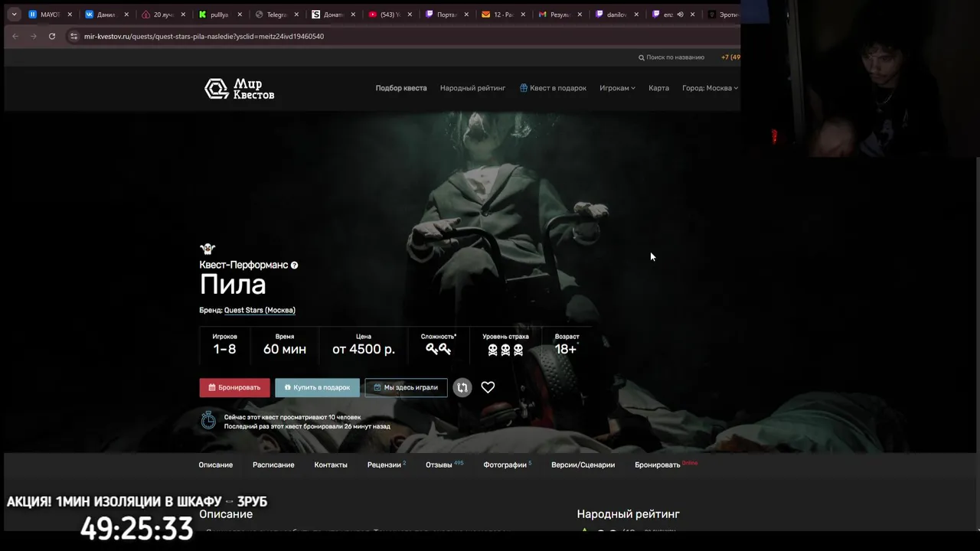
Task: Jump to Контакты section
Action: 331,465
